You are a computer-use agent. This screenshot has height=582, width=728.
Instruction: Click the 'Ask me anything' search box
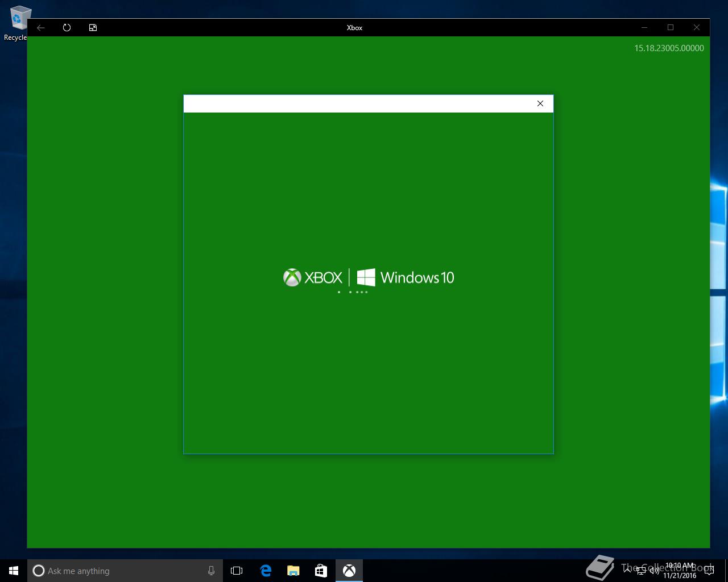125,571
